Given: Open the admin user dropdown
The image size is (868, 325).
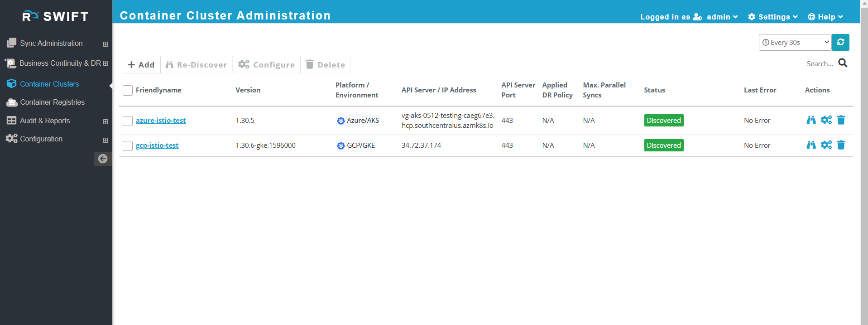Looking at the screenshot, I should click(722, 17).
